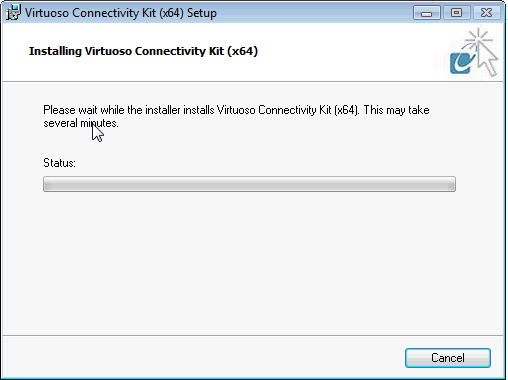Click the installer package icon in title bar
Viewport: 508px width, 380px height.
point(13,13)
